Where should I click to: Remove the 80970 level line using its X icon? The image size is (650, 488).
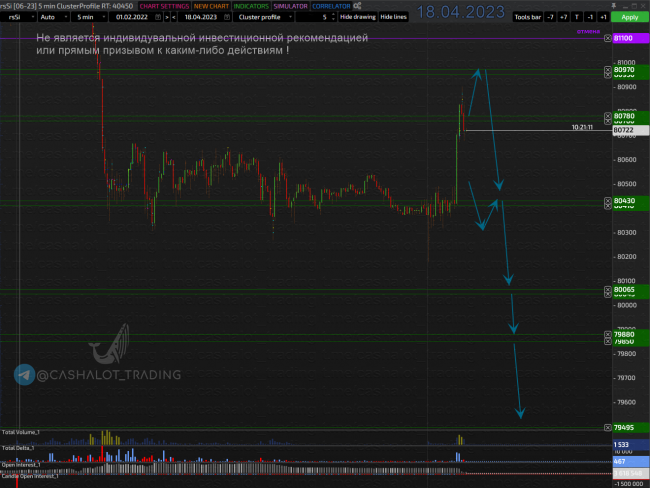coord(608,70)
